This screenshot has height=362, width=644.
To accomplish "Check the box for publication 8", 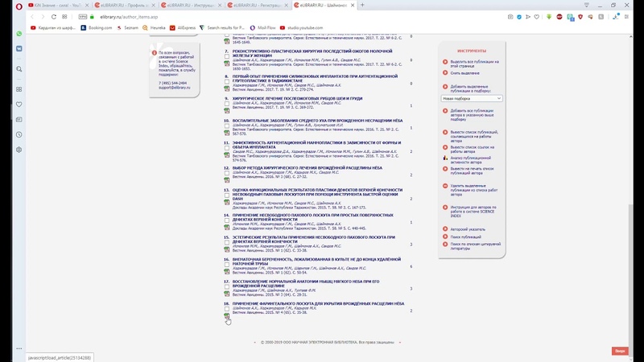I will point(227,81).
